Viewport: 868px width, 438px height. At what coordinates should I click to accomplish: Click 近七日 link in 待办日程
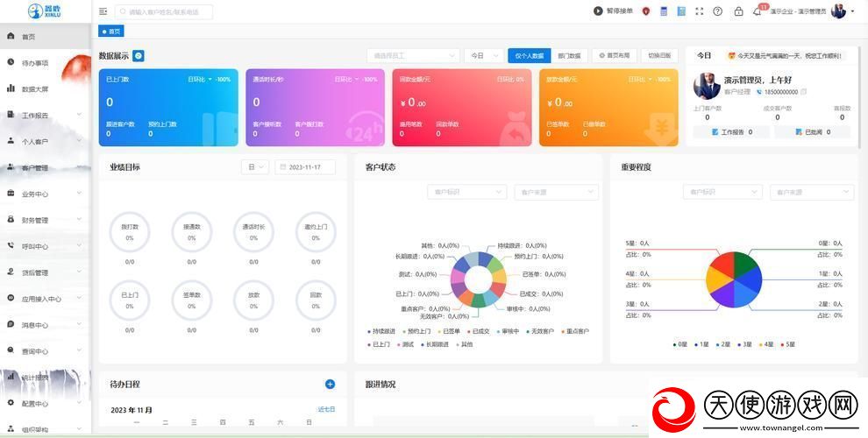[326, 409]
